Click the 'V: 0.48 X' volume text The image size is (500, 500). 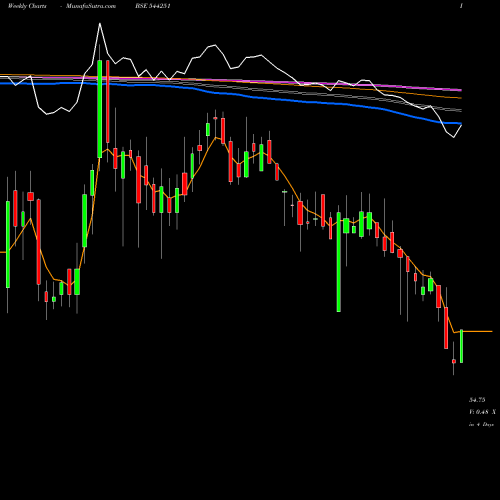[482, 412]
